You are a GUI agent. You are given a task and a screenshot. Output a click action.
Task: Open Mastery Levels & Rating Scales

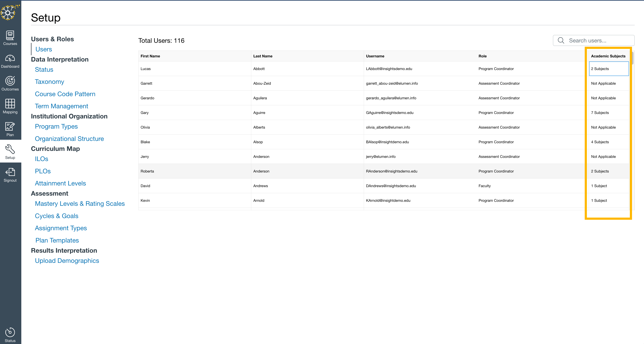click(80, 204)
